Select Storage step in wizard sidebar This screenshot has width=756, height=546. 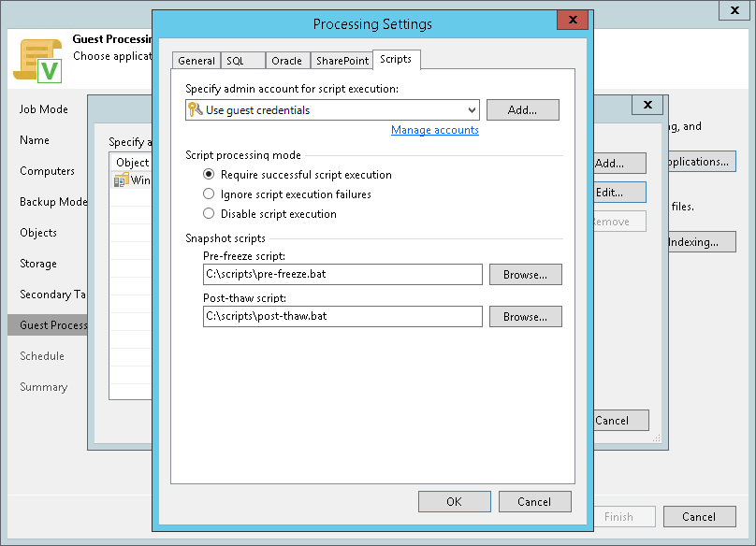click(38, 264)
